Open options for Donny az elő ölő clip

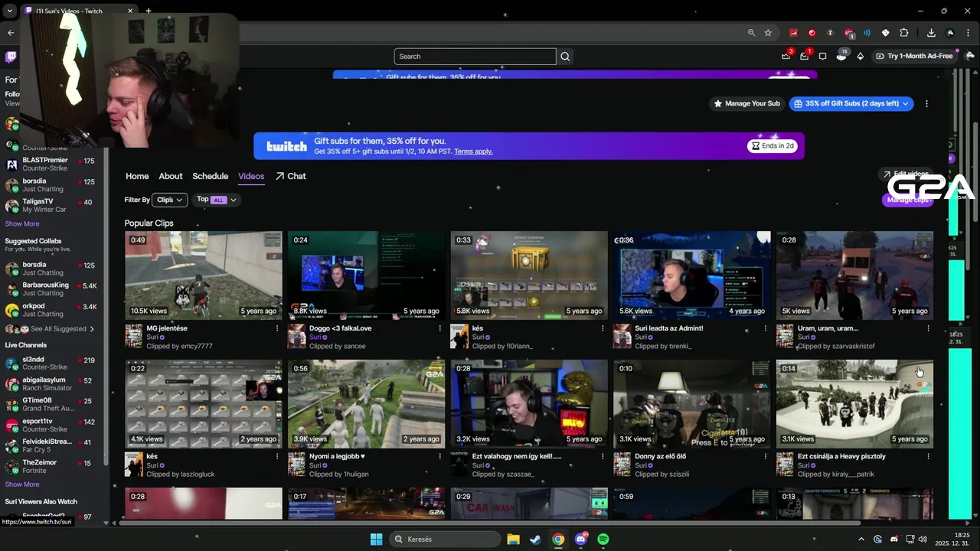(x=765, y=456)
